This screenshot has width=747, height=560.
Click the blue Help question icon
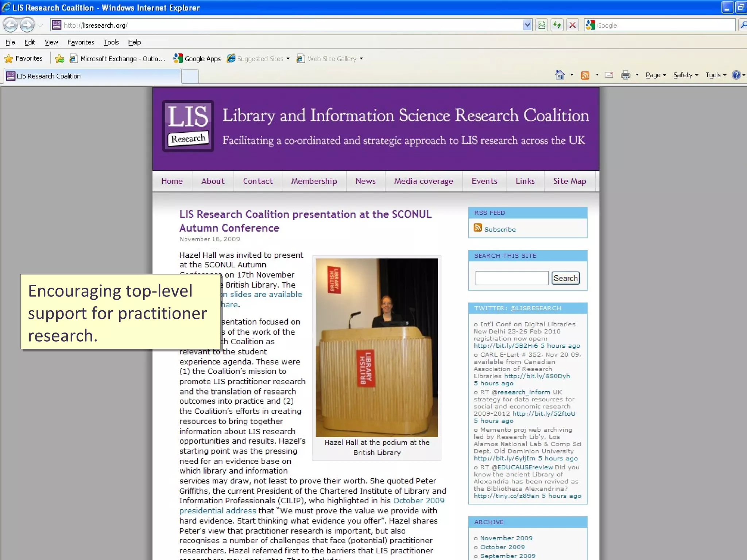(736, 75)
